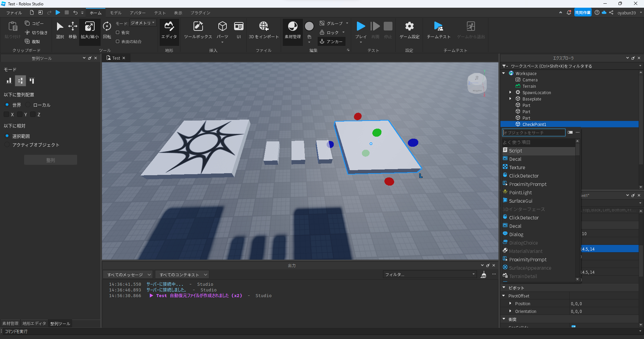Insert a Dialog object
Image resolution: width=644 pixels, height=339 pixels.
click(x=539, y=234)
